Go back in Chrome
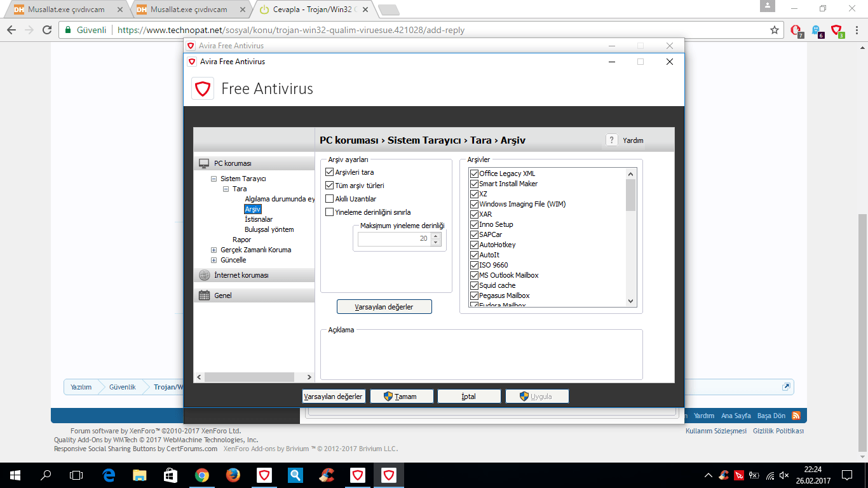868x488 pixels. [x=11, y=30]
